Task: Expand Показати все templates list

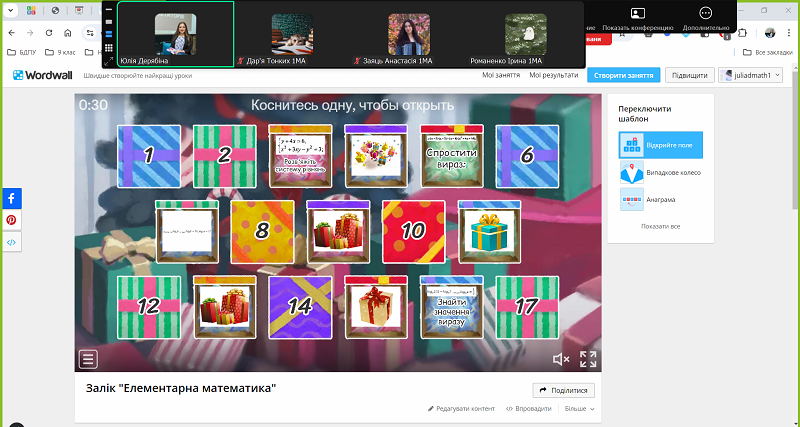Action: click(x=660, y=227)
